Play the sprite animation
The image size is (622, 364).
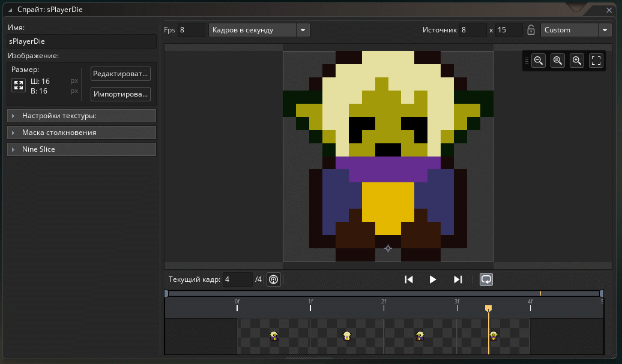(433, 279)
